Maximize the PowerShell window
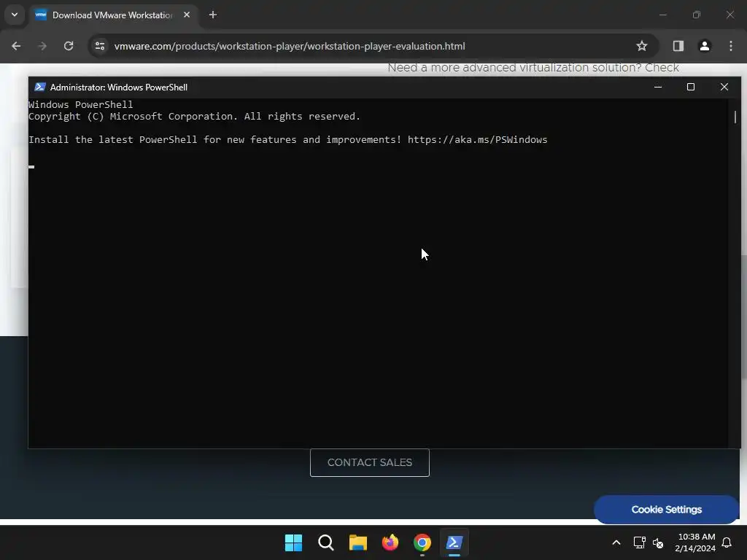This screenshot has height=560, width=747. point(691,87)
